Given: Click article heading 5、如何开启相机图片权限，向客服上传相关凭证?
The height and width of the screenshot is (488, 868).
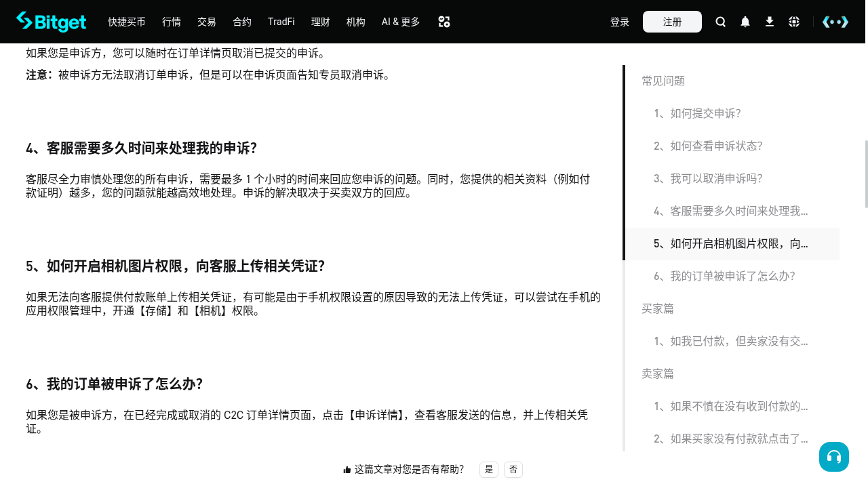Looking at the screenshot, I should click(176, 266).
